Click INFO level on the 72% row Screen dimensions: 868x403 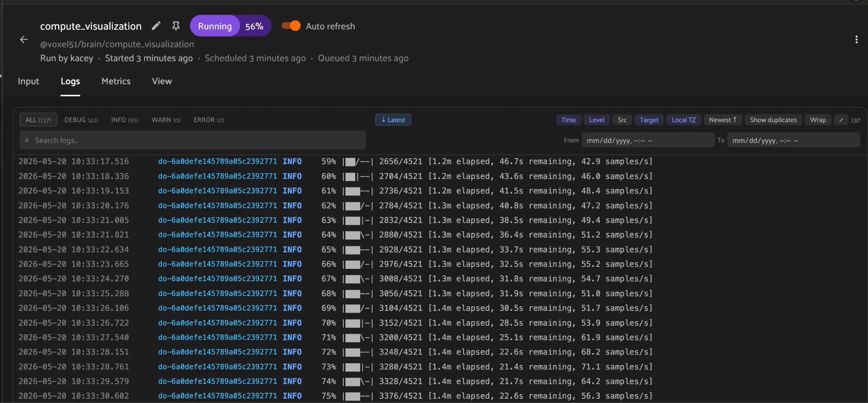click(x=292, y=352)
